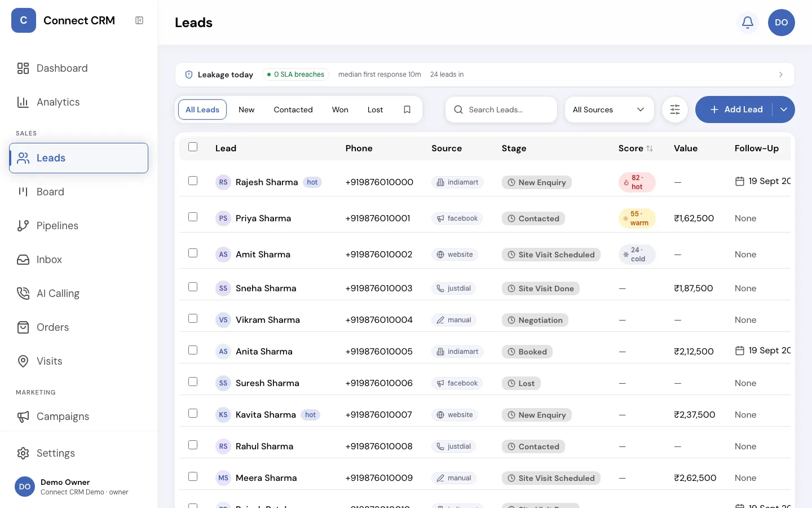Open Analytics page
The width and height of the screenshot is (812, 508).
(78, 102)
